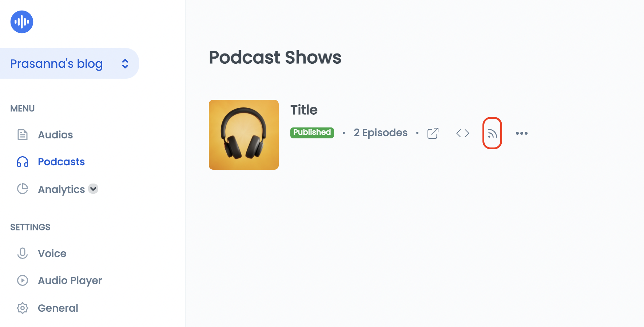Open the embed code brackets icon
Viewport: 644px width, 327px height.
(463, 133)
